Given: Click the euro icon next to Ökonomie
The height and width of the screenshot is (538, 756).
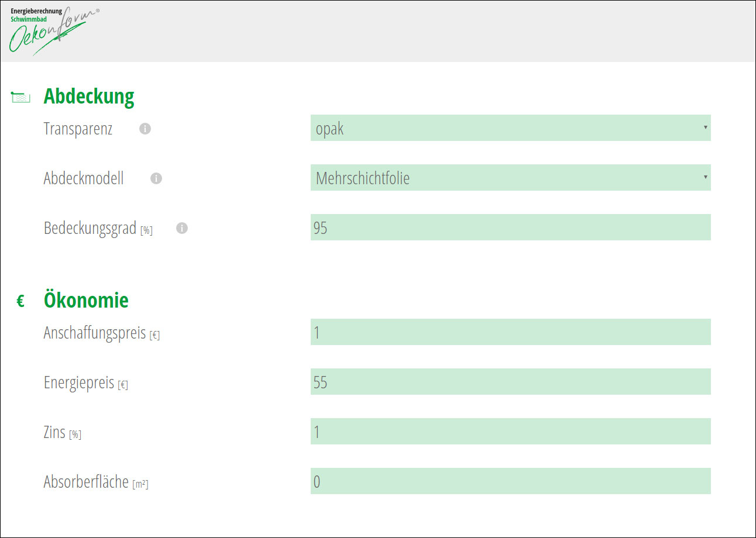Looking at the screenshot, I should (20, 302).
